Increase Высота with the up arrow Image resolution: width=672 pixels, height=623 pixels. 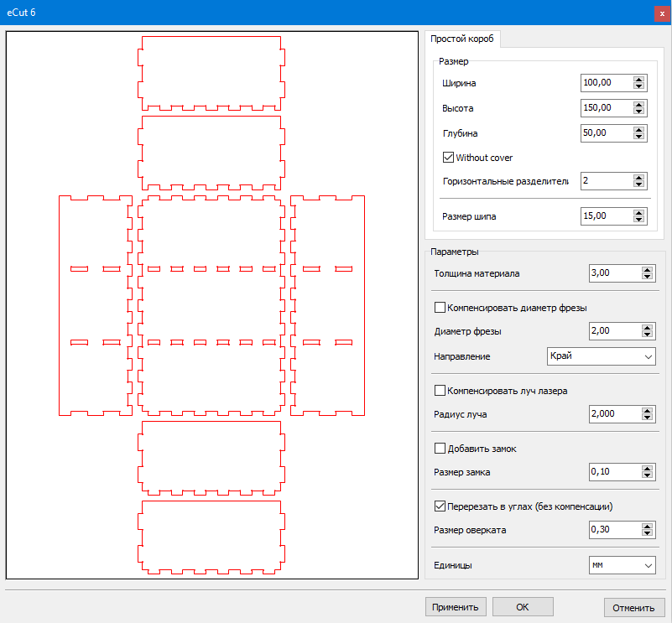pyautogui.click(x=639, y=105)
